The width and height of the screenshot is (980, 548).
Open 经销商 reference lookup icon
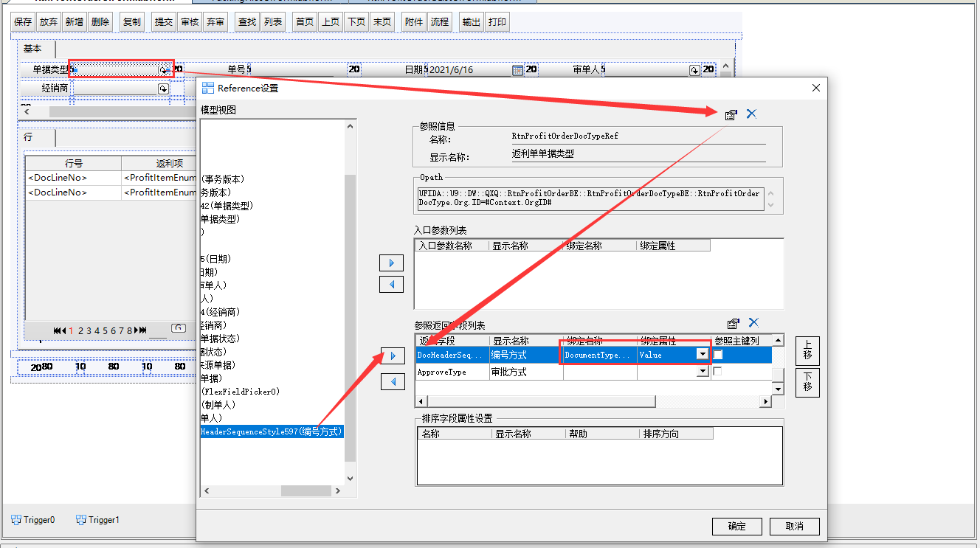(163, 89)
